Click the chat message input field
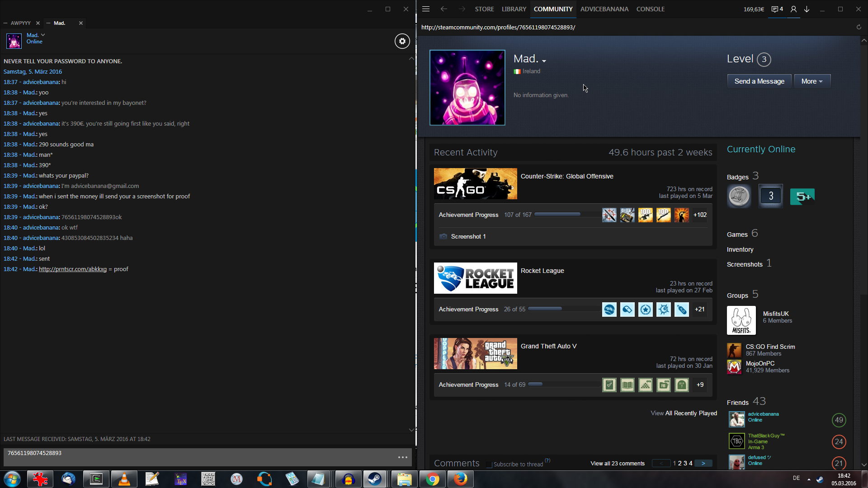This screenshot has height=488, width=868. point(199,457)
